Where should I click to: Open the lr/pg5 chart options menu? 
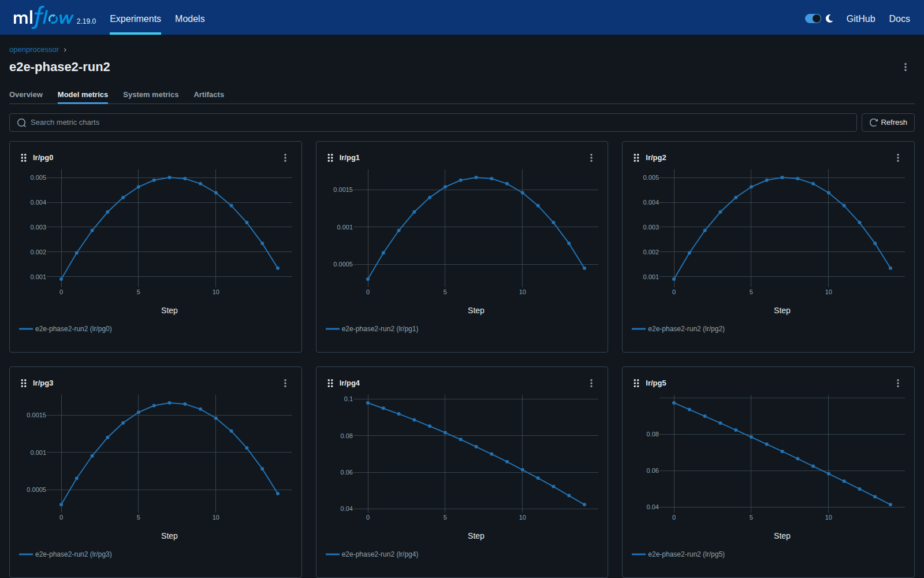(898, 383)
